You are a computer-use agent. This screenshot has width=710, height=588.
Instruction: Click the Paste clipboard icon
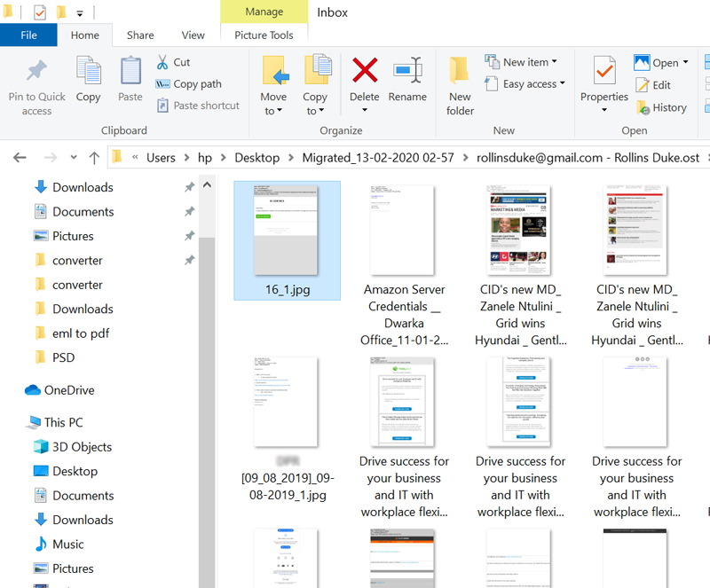coord(130,70)
